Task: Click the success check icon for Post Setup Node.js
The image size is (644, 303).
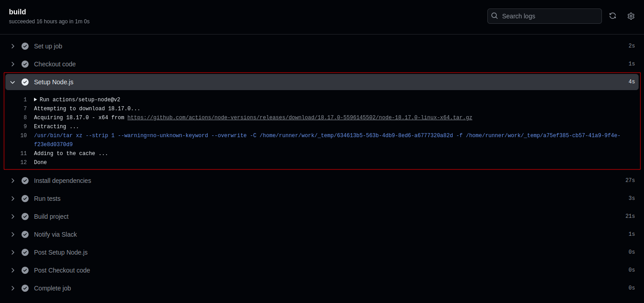Action: pyautogui.click(x=25, y=252)
